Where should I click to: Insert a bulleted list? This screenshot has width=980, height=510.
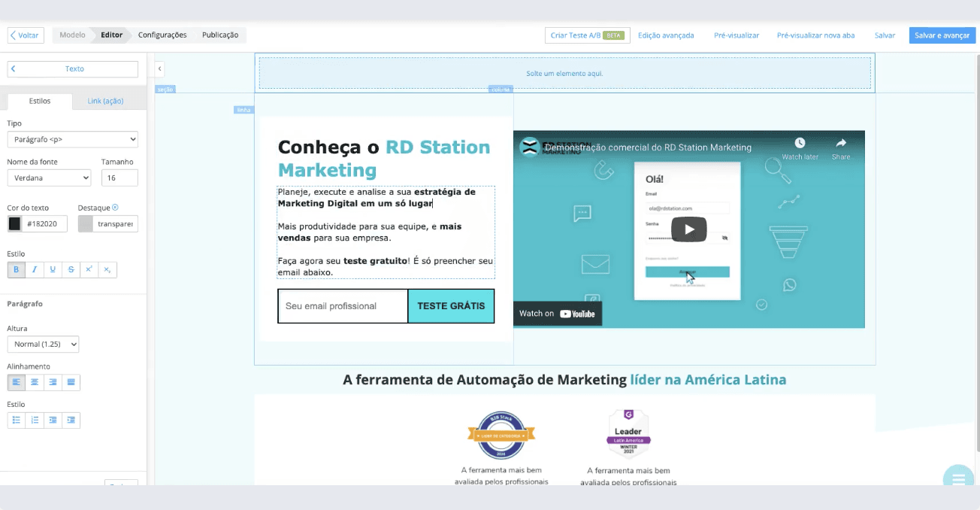(16, 420)
